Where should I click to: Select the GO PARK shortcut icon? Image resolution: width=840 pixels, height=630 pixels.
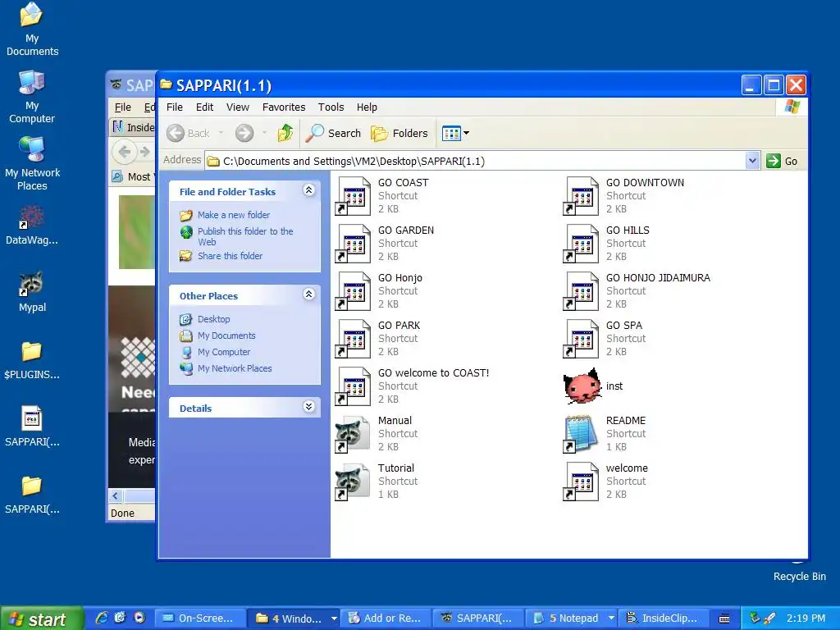tap(353, 339)
